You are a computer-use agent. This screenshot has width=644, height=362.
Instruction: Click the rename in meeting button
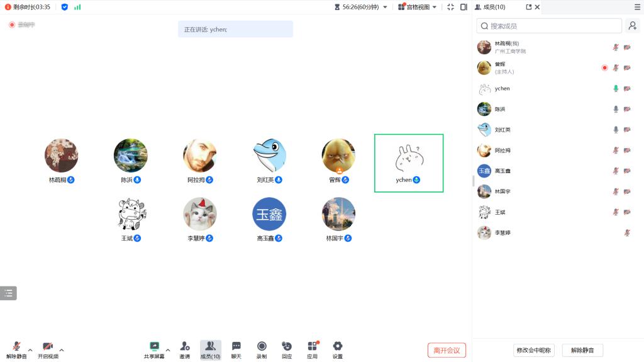tap(533, 350)
